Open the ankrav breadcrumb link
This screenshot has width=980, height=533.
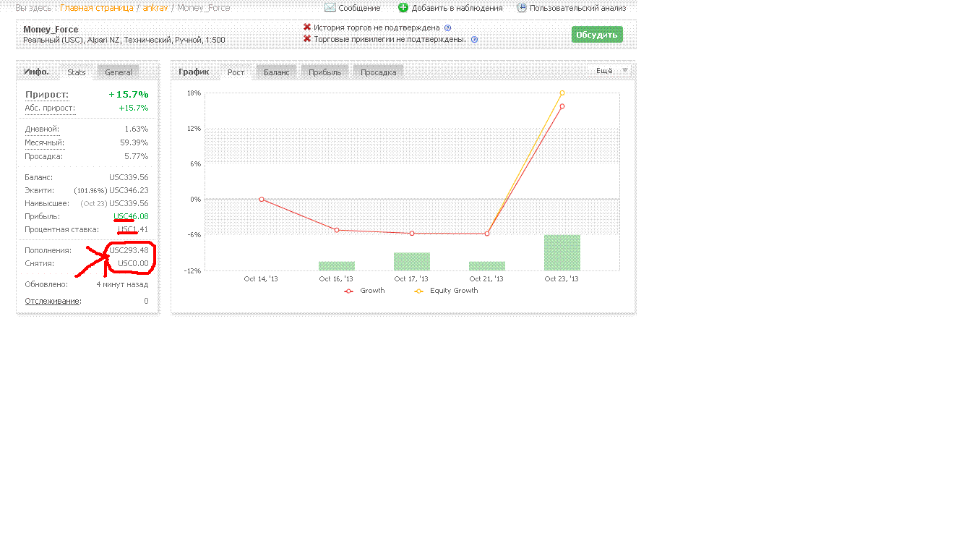pyautogui.click(x=155, y=8)
